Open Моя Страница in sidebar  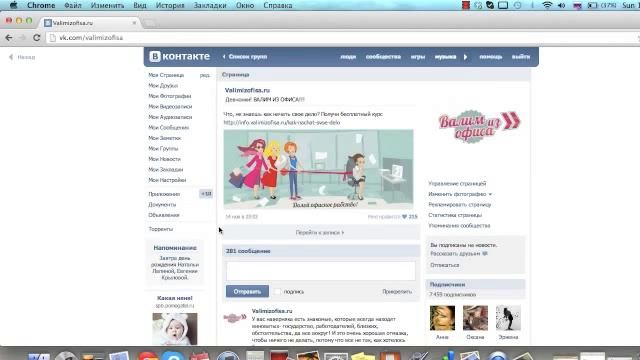(x=166, y=75)
